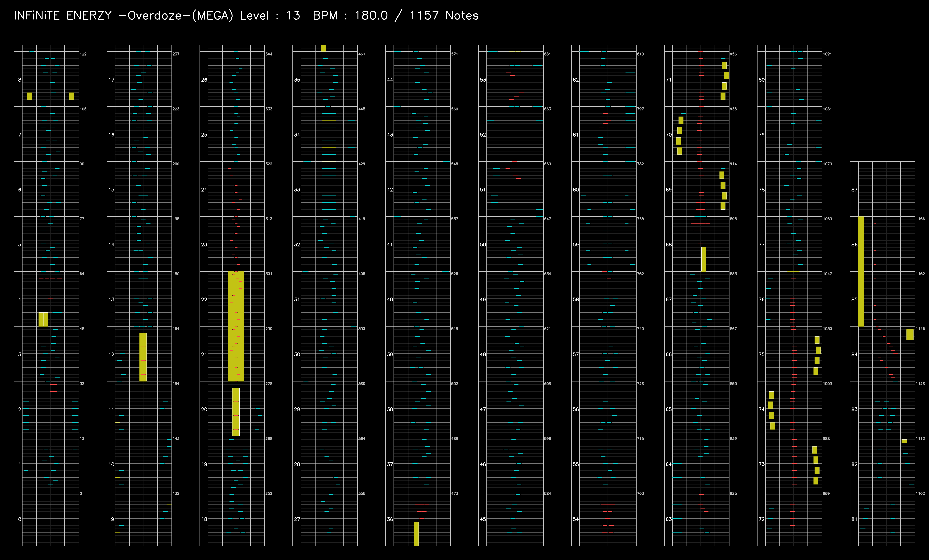This screenshot has width=929, height=560.
Task: Click measure number label 68
Action: (668, 244)
